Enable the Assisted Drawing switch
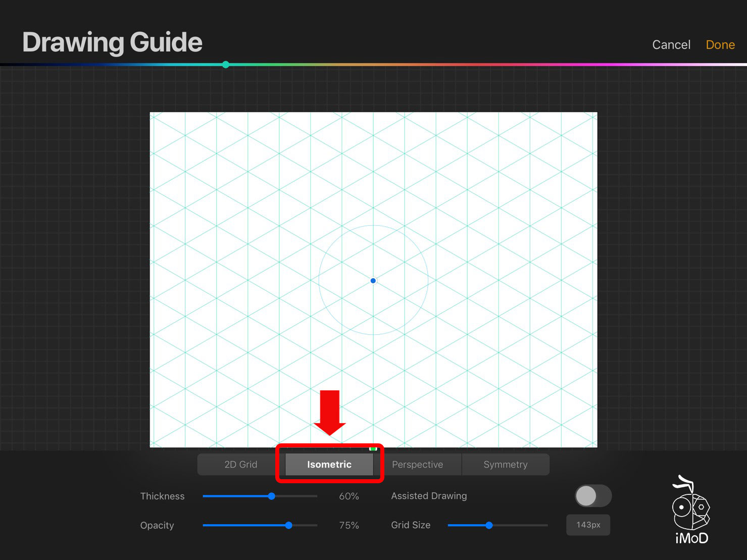The height and width of the screenshot is (560, 747). [x=593, y=496]
